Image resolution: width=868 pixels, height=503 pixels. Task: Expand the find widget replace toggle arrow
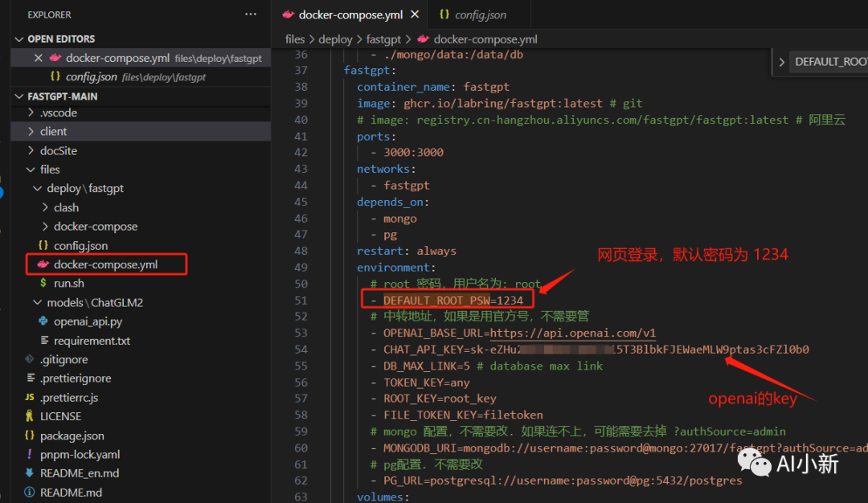(x=782, y=62)
